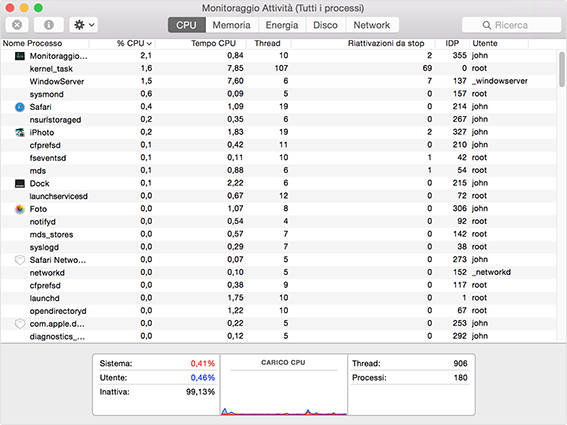
Task: Click the Safari compass icon
Action: point(20,107)
